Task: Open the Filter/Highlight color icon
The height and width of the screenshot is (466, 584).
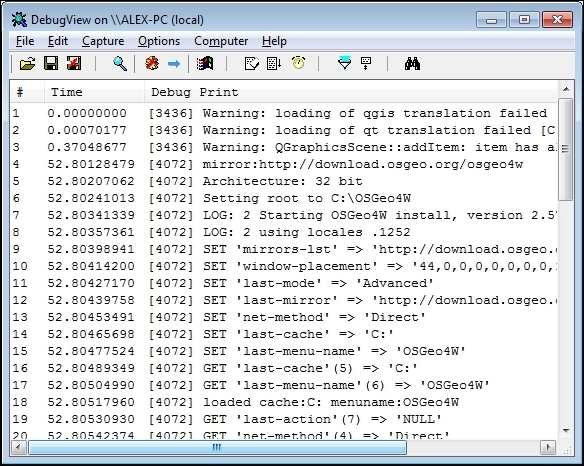Action: (205, 64)
